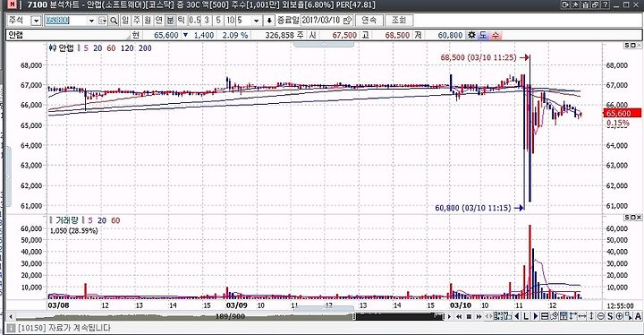The width and height of the screenshot is (644, 335).
Task: Click the 12:55:00 time label
Action: point(620,306)
